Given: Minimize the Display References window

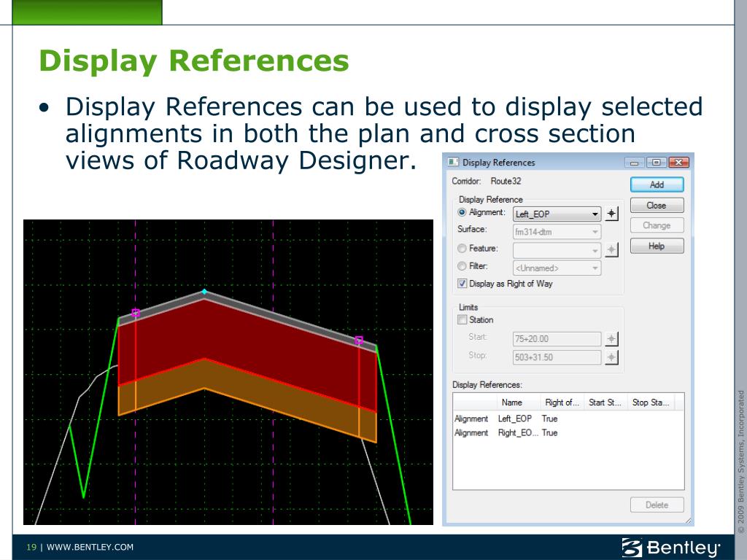Looking at the screenshot, I should (x=634, y=163).
